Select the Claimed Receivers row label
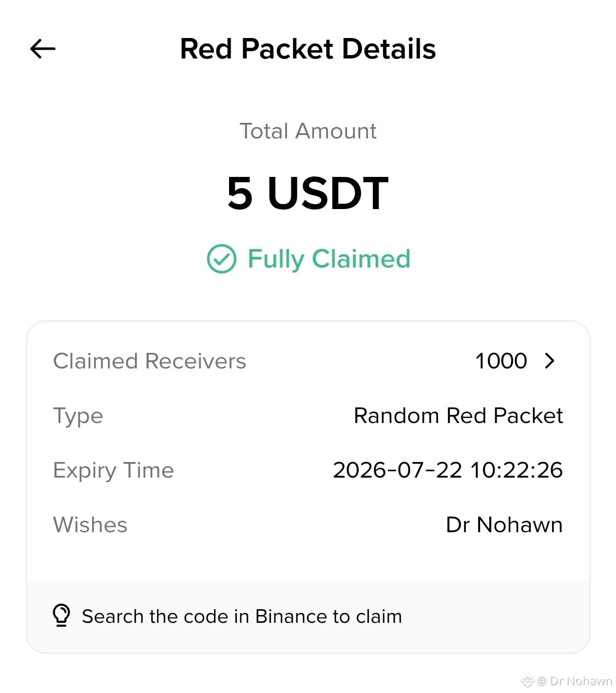This screenshot has width=616, height=693. (150, 361)
